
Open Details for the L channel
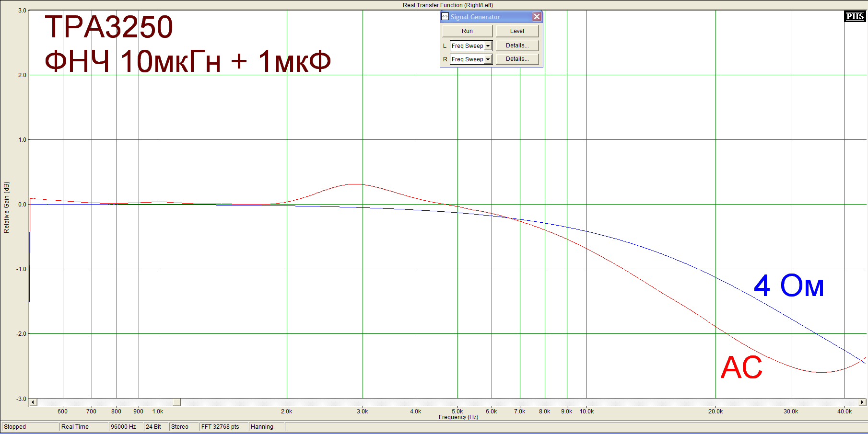pos(517,46)
